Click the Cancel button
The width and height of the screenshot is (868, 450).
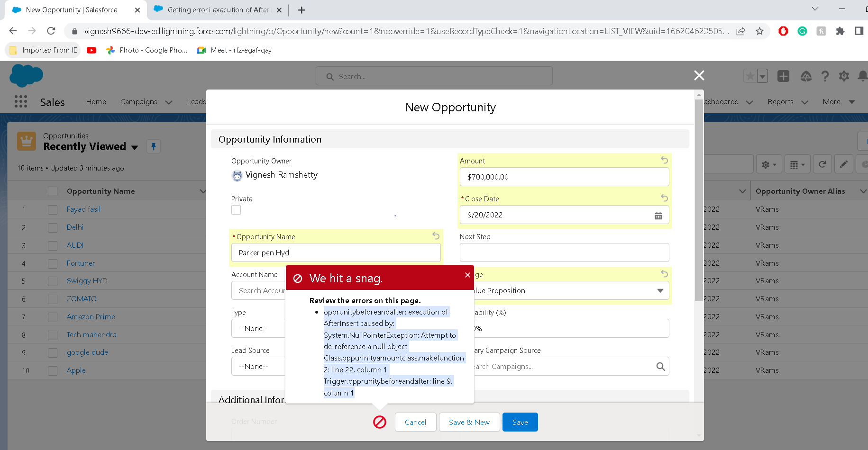(415, 422)
